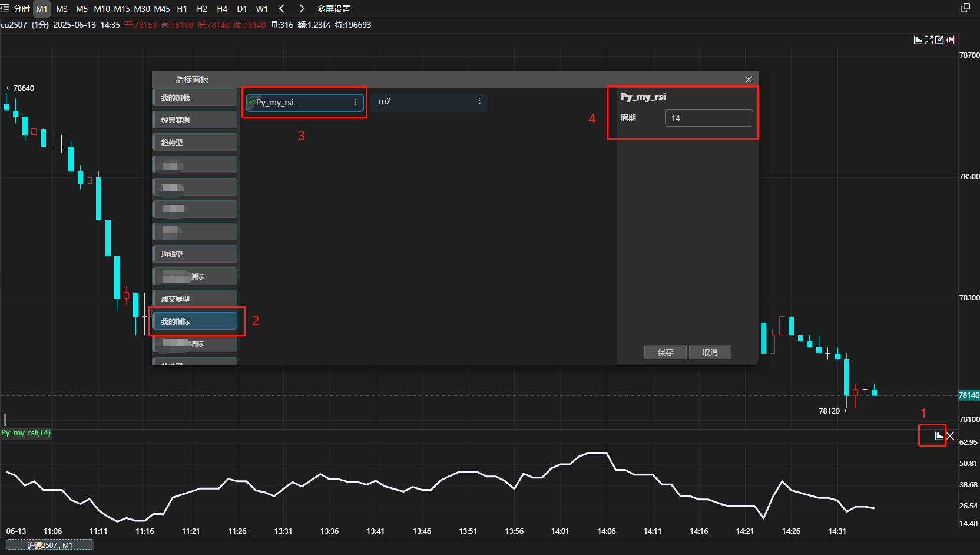Click the 量:316 volume text
Image resolution: width=980 pixels, height=555 pixels.
(282, 25)
